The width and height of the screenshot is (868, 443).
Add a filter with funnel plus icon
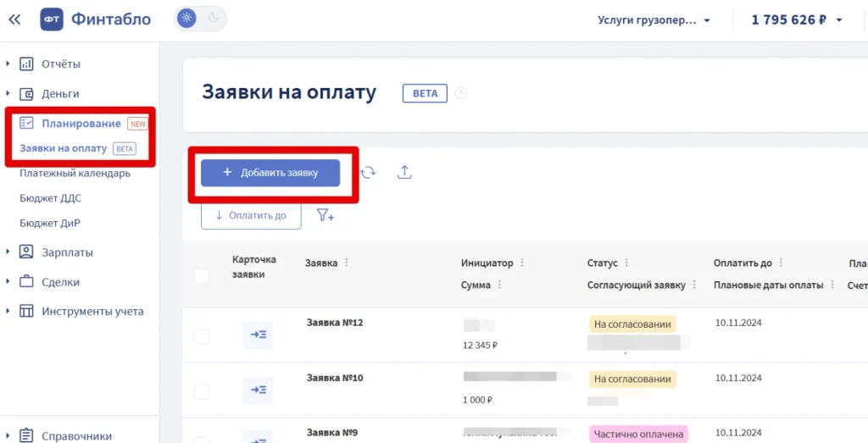pyautogui.click(x=325, y=216)
